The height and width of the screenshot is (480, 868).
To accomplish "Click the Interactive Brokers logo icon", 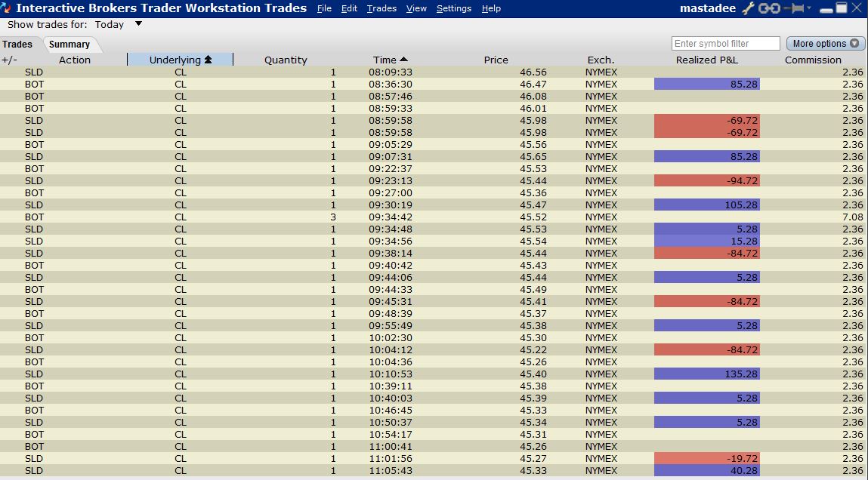I will point(7,8).
